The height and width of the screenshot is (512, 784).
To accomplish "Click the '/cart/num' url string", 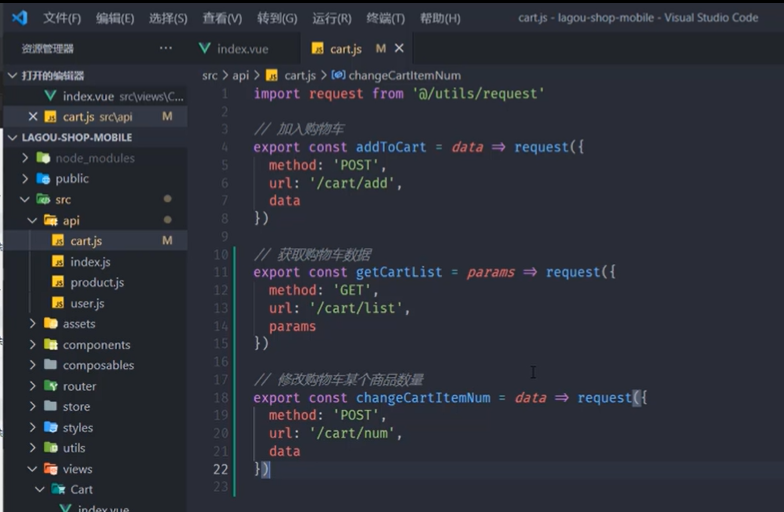I will pyautogui.click(x=352, y=433).
